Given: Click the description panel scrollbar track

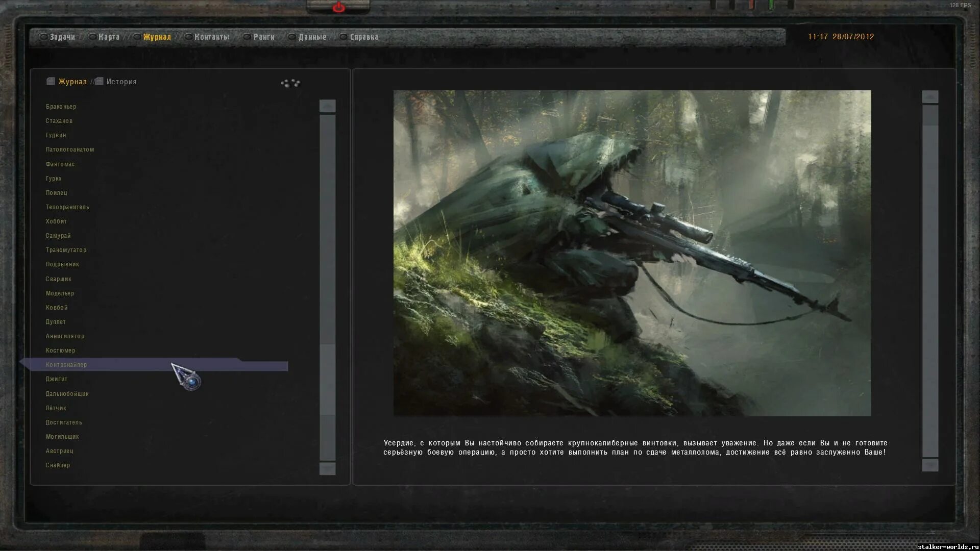Looking at the screenshot, I should 930,281.
